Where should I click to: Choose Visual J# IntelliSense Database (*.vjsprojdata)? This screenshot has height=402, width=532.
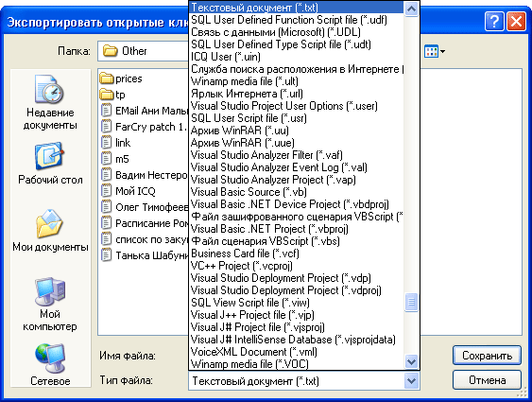click(x=296, y=340)
